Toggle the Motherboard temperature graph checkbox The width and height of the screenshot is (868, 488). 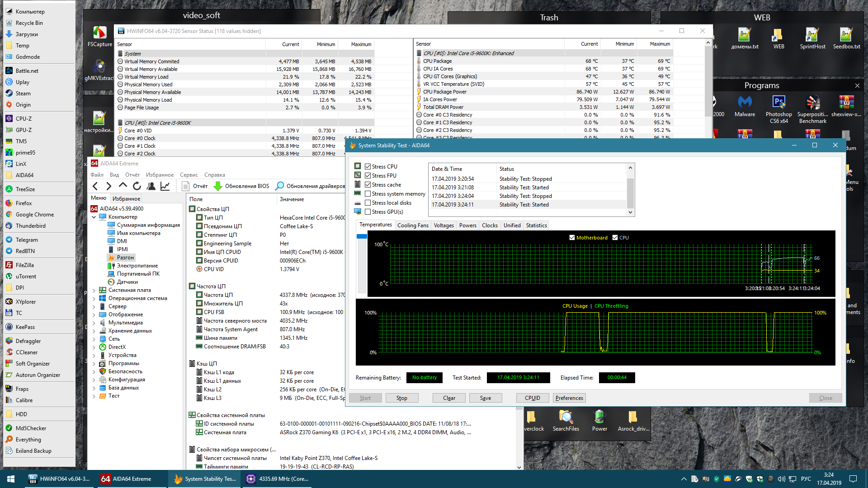tap(572, 238)
